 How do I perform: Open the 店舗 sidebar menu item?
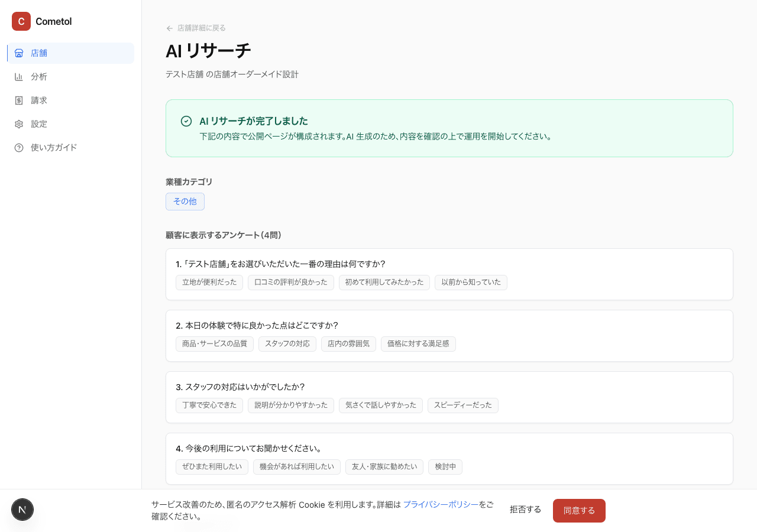point(71,53)
